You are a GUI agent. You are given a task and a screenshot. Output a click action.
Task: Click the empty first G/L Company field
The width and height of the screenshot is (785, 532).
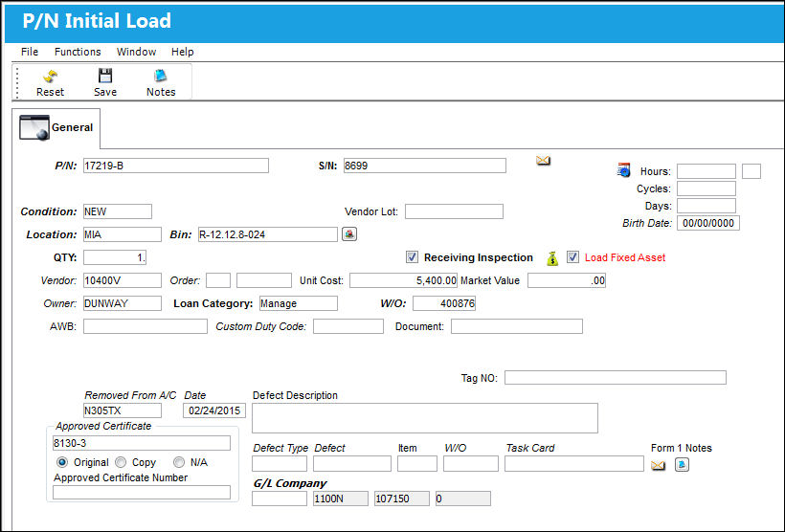click(280, 499)
